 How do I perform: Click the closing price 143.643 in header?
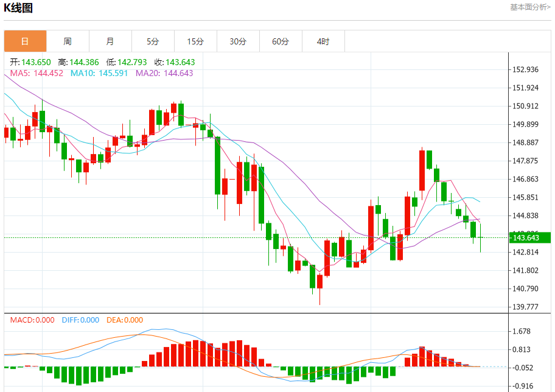tap(180, 62)
